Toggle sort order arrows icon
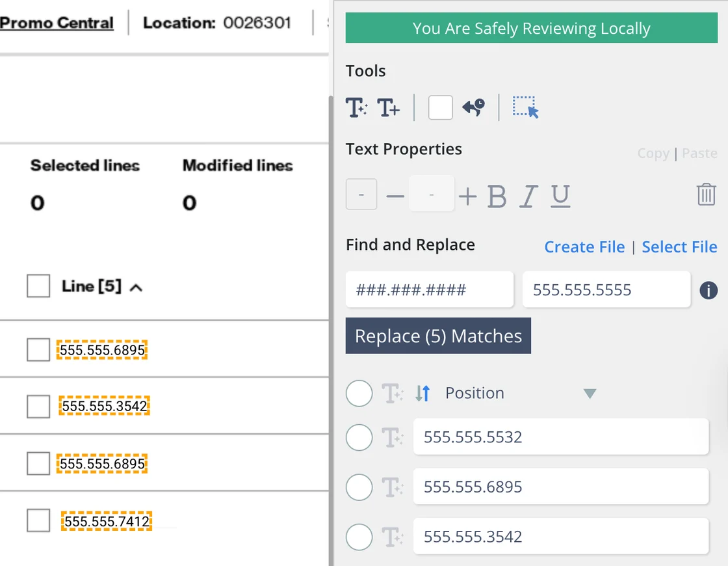The height and width of the screenshot is (566, 728). (x=423, y=393)
